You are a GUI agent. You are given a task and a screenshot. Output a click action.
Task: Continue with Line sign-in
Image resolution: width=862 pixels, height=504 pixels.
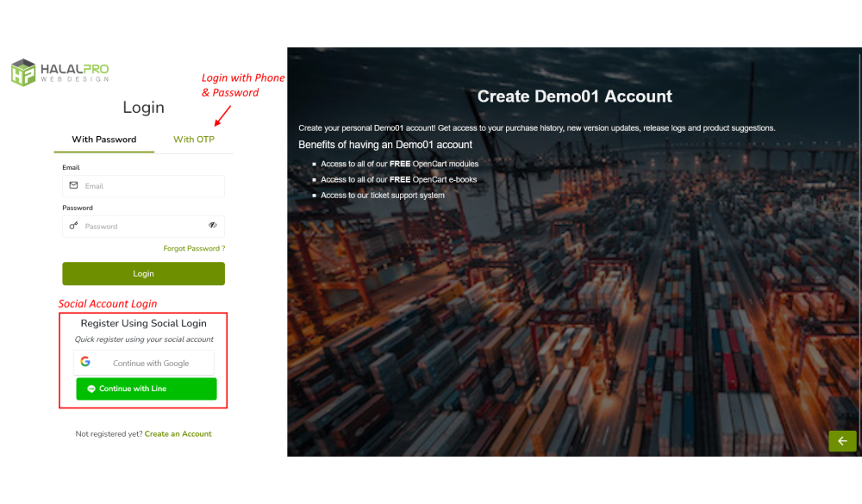click(147, 389)
